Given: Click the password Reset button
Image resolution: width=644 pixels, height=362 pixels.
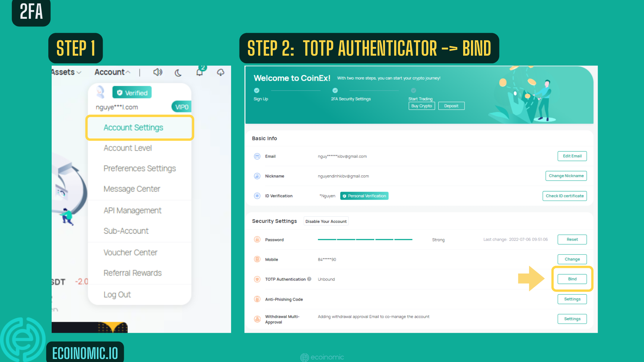Looking at the screenshot, I should (x=572, y=239).
